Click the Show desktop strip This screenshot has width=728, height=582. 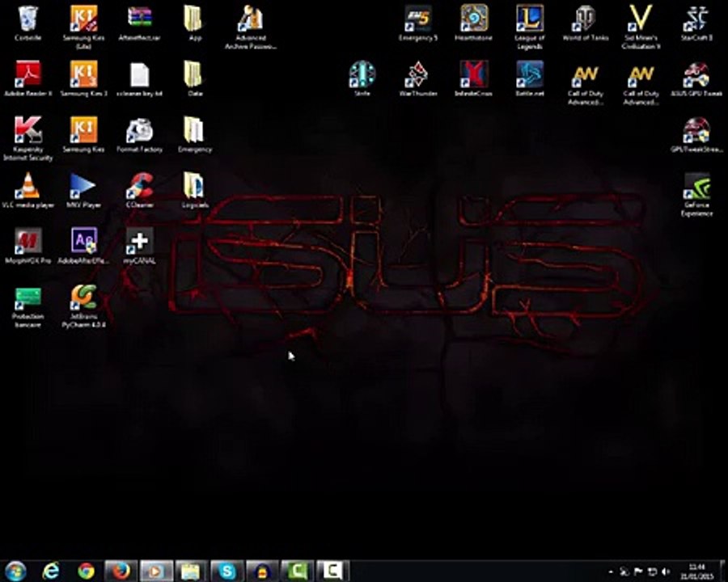[x=723, y=571]
